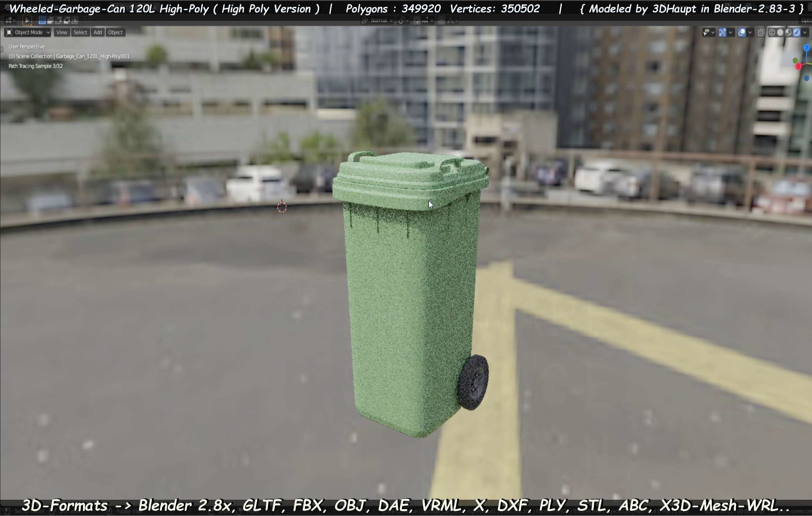
Task: Click the blue Z axis on navigation gizmo
Action: point(806,48)
